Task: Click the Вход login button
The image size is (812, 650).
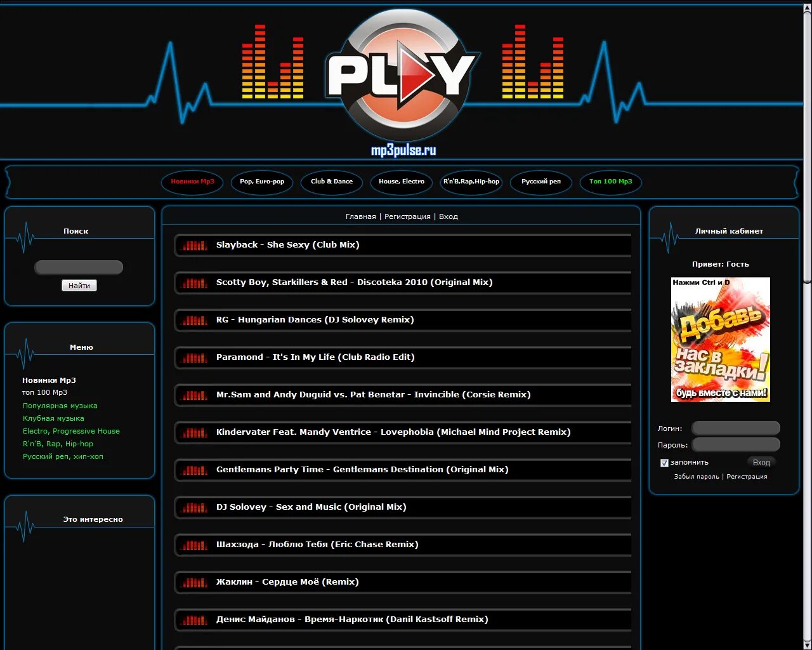Action: pyautogui.click(x=761, y=463)
